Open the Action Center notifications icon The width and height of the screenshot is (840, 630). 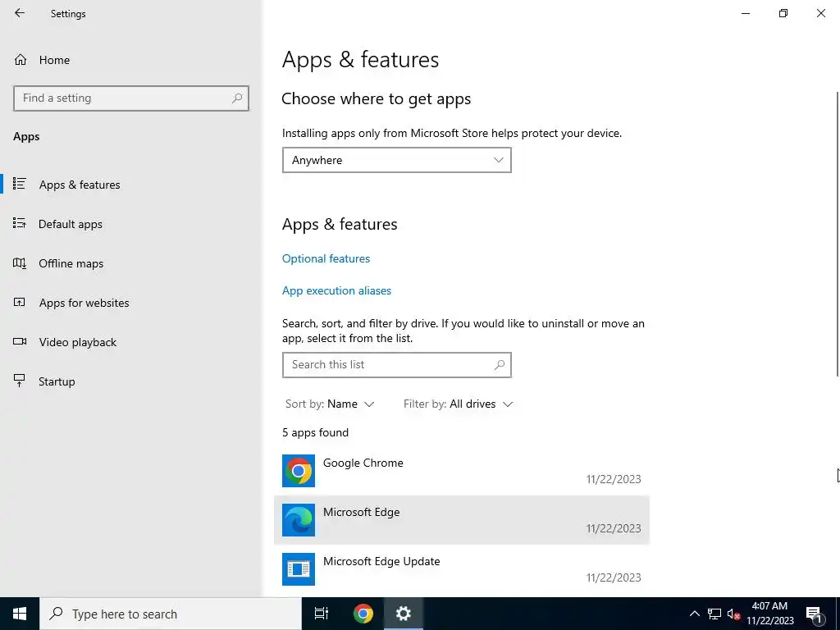click(814, 614)
